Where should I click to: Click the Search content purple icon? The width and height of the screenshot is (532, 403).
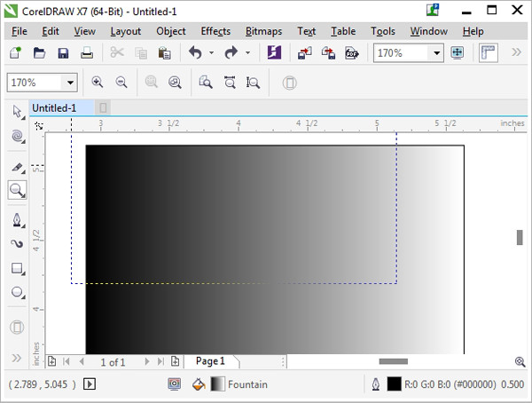tap(274, 52)
